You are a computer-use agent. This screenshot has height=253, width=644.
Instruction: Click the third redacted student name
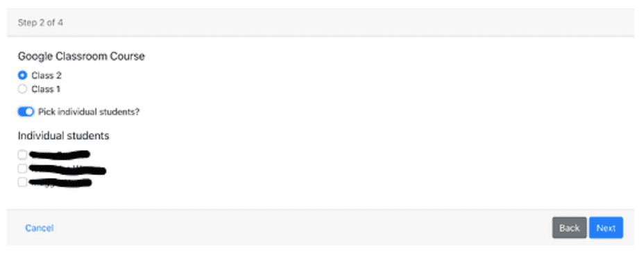[60, 182]
